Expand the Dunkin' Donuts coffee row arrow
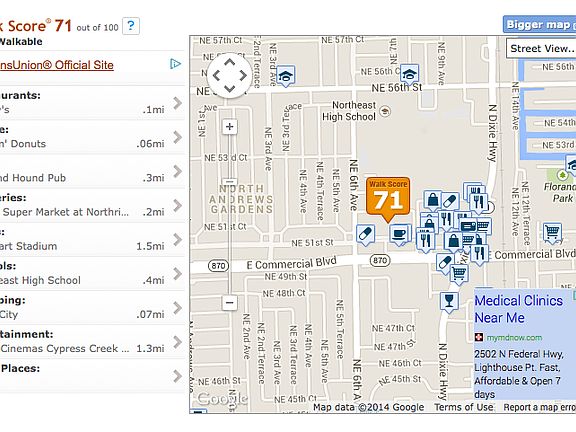Screen dimensions: 576x432 (178, 137)
